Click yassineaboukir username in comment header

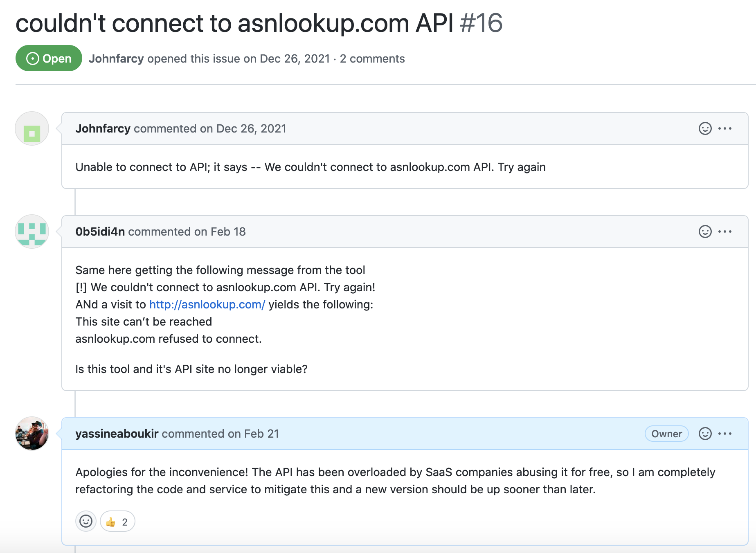[x=117, y=434]
